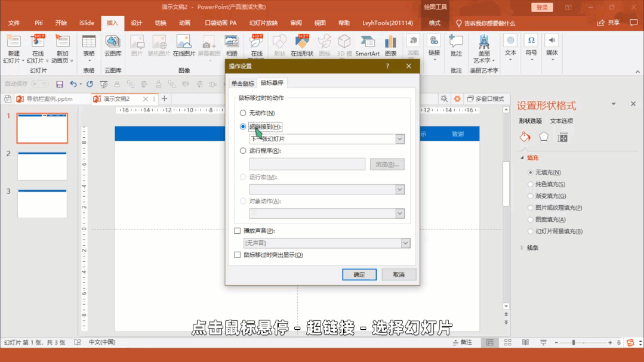The width and height of the screenshot is (644, 362).
Task: Switch to the 单击鼠标 tab
Action: pyautogui.click(x=243, y=83)
